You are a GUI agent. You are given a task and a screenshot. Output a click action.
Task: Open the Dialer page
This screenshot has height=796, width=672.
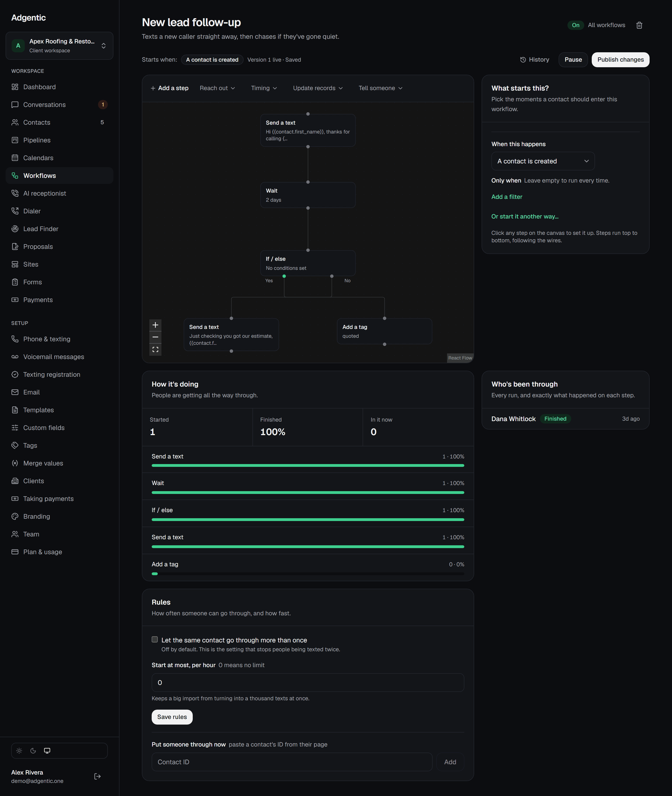tap(59, 211)
